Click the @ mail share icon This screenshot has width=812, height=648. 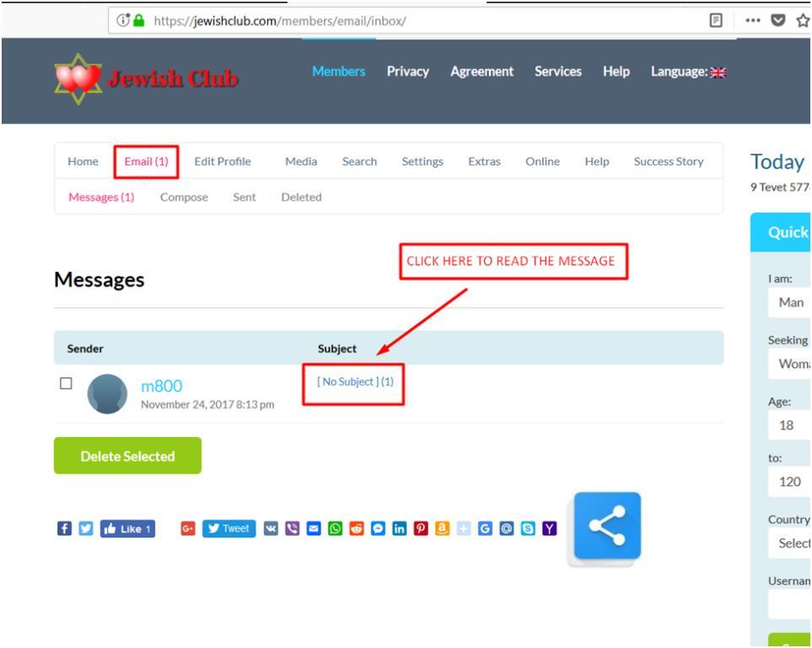point(507,528)
